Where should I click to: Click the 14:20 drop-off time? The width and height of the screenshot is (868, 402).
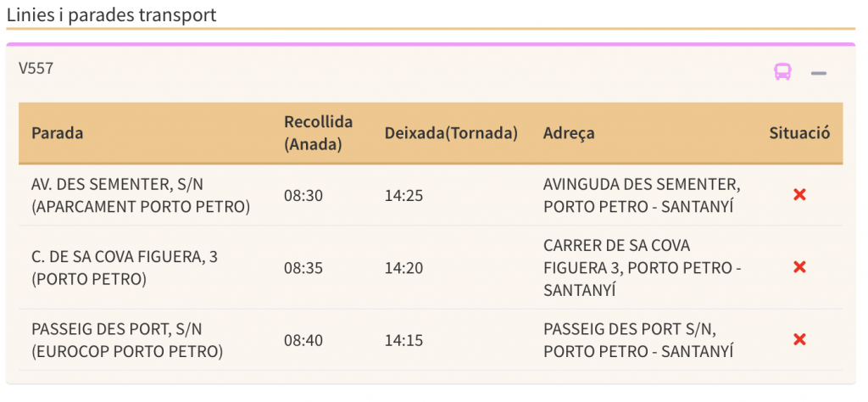pyautogui.click(x=403, y=267)
